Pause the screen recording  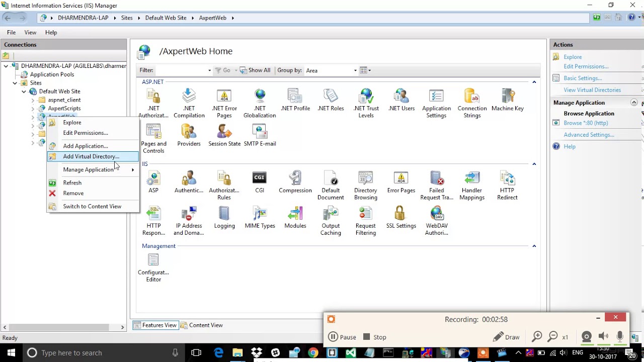pos(342,337)
